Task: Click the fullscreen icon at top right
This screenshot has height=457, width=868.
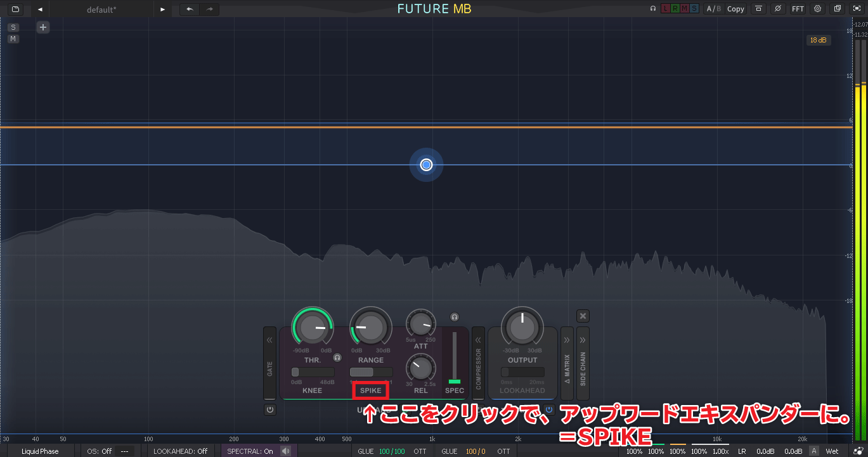Action: (x=857, y=9)
